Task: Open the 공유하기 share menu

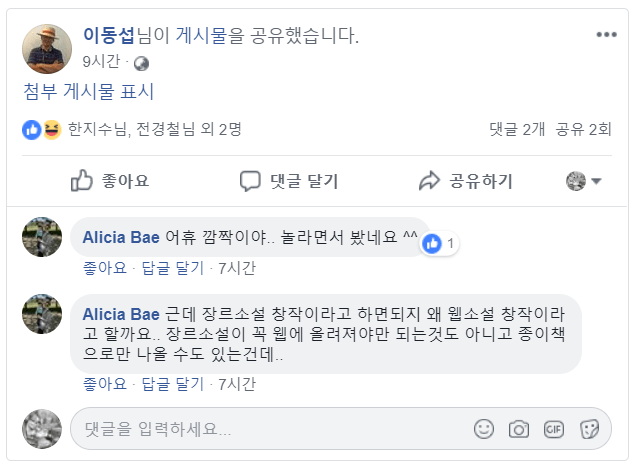Action: 465,181
